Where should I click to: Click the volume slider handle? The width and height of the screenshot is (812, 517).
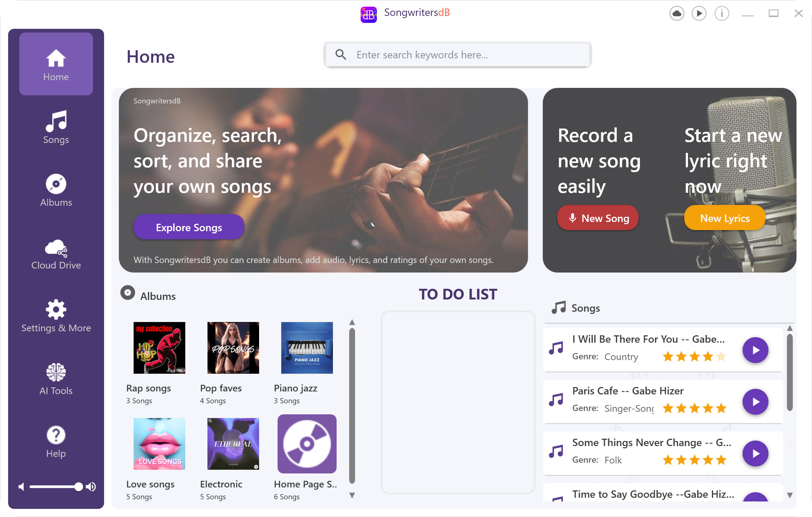point(78,487)
